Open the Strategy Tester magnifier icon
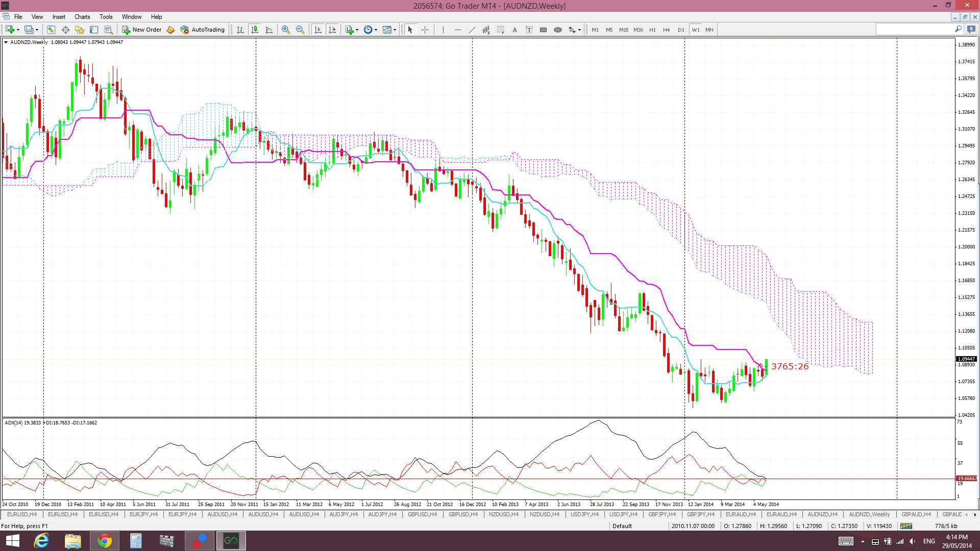Screen dimensions: 980x551 click(108, 30)
